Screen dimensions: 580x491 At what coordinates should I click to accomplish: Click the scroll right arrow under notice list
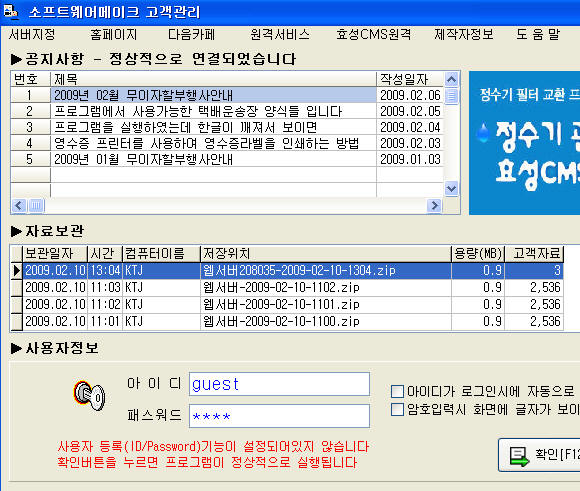pyautogui.click(x=435, y=205)
